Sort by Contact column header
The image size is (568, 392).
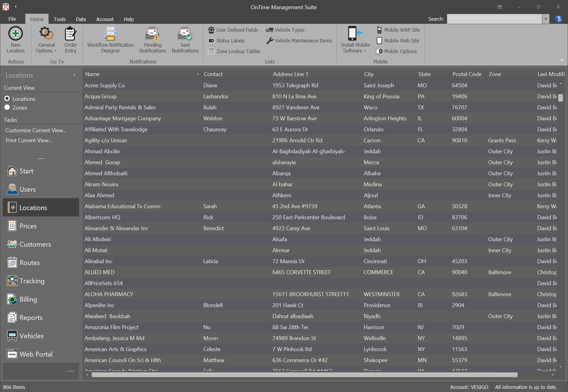236,74
